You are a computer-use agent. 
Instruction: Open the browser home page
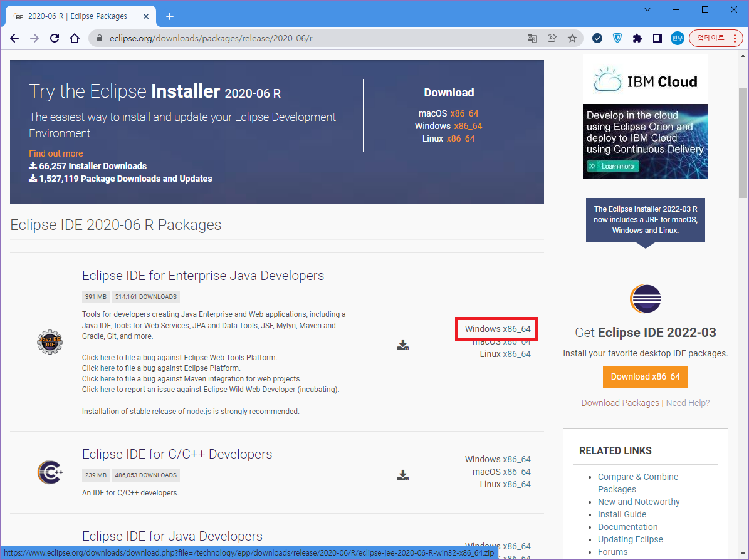pos(75,38)
